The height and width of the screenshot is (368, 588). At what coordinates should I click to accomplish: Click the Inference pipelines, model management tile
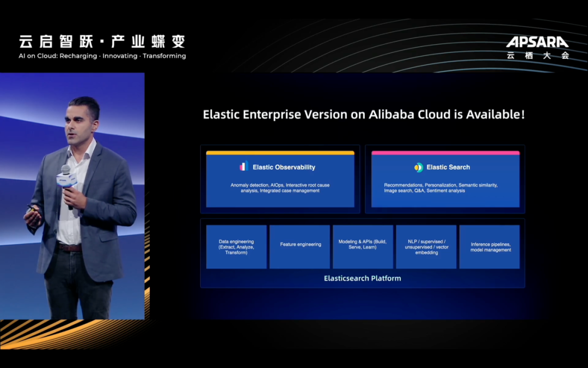point(490,247)
